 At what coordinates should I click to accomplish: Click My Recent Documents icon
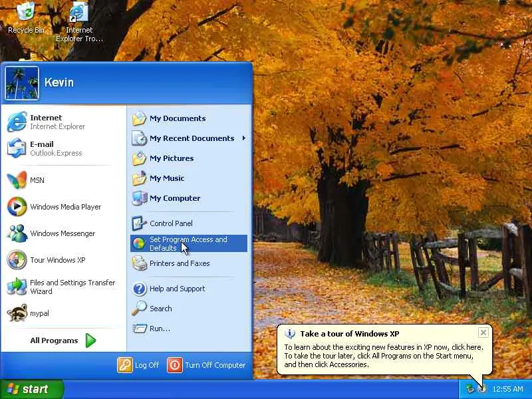coord(139,138)
